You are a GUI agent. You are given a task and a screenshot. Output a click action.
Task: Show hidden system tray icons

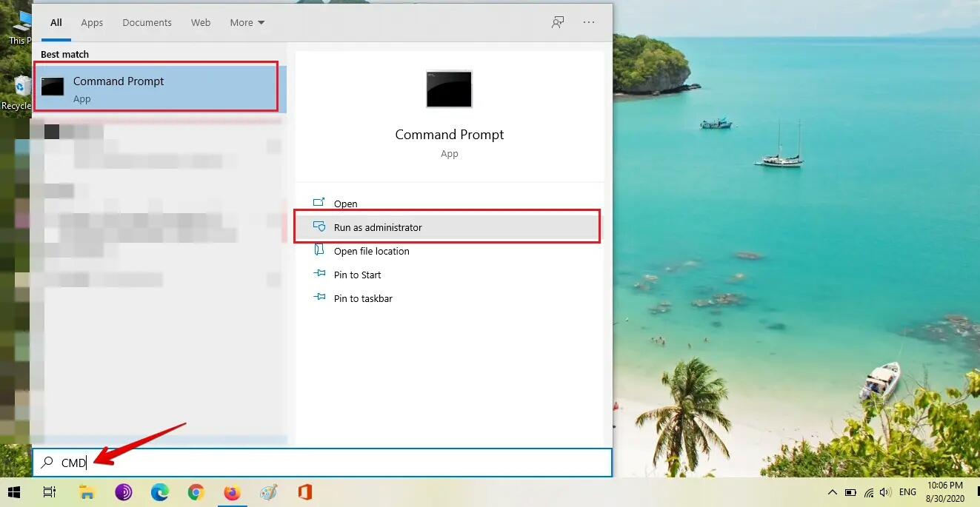[x=832, y=492]
